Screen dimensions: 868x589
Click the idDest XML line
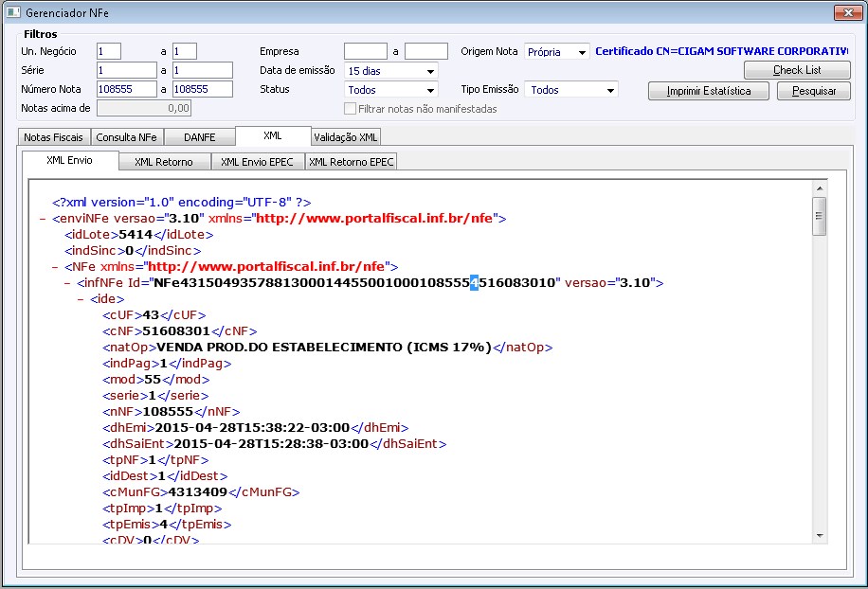165,476
